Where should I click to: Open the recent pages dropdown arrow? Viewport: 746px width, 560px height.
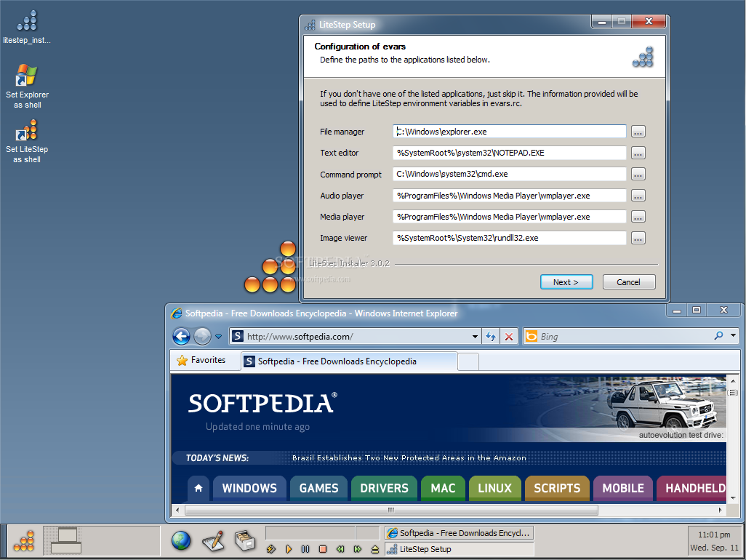click(x=218, y=337)
